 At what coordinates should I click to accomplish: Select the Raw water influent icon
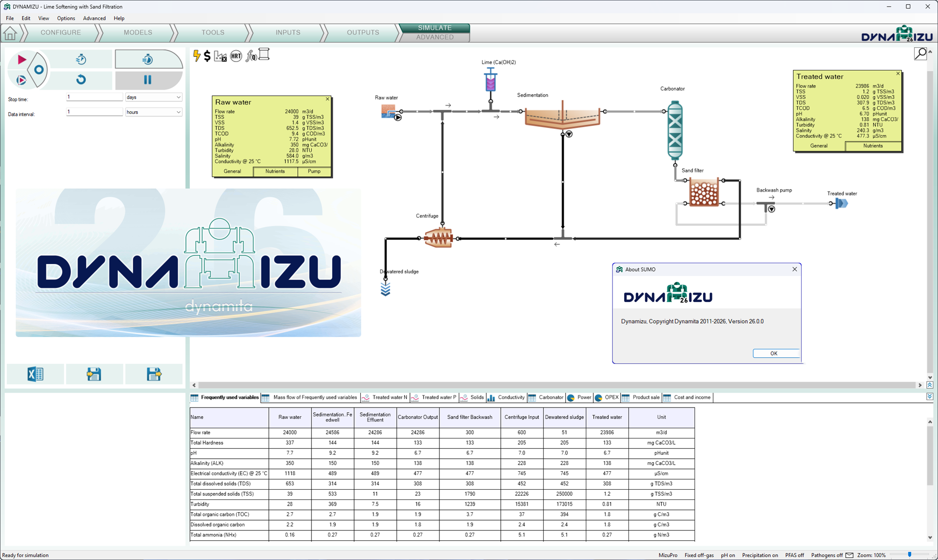click(389, 112)
